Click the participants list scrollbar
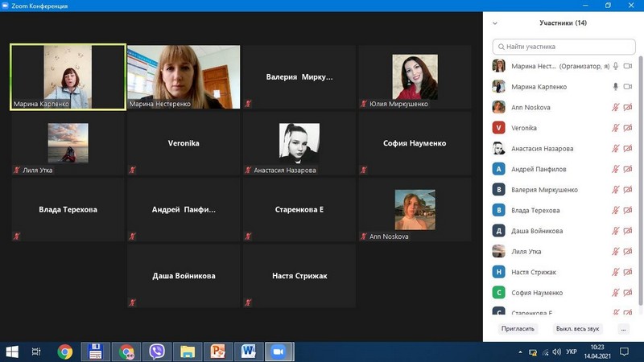 click(x=640, y=180)
